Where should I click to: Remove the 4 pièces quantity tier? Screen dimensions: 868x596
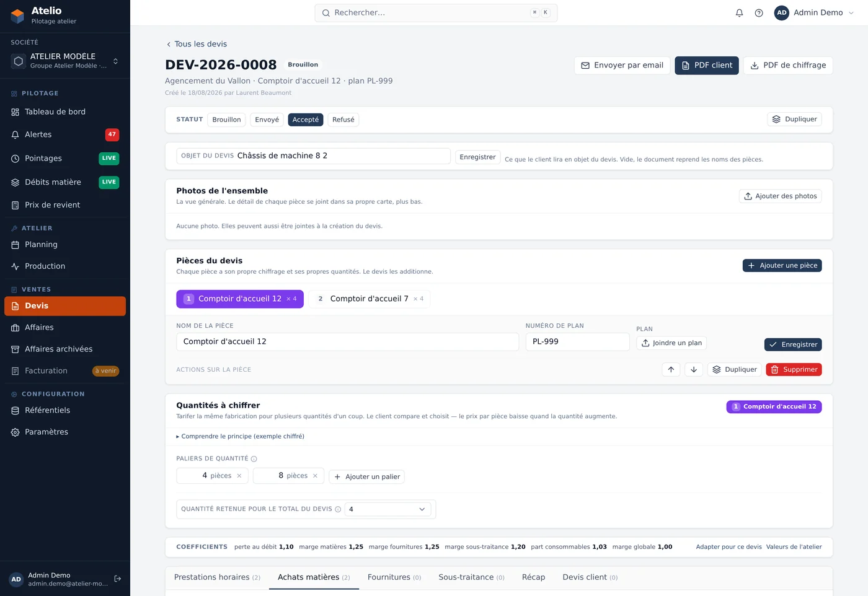coord(239,476)
